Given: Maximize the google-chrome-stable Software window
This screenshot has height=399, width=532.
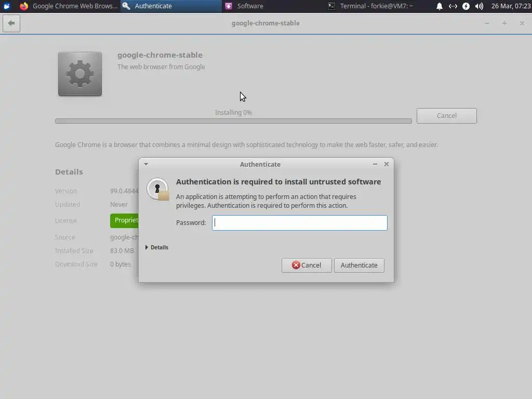Looking at the screenshot, I should click(504, 23).
